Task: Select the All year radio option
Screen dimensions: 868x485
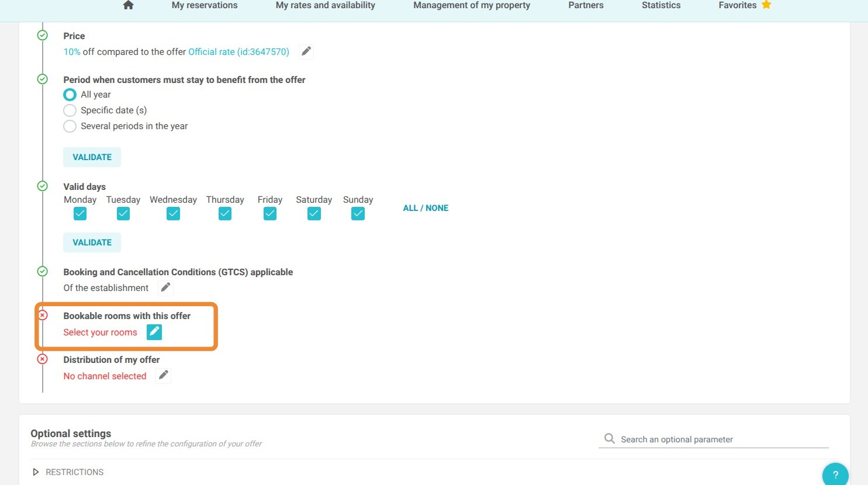Action: pyautogui.click(x=70, y=95)
